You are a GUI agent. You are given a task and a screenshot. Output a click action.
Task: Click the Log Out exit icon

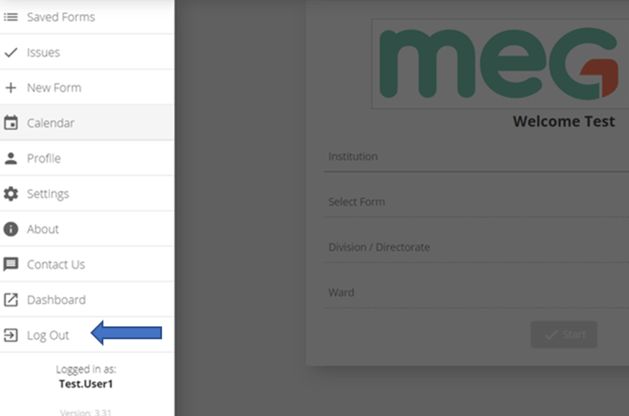(11, 335)
